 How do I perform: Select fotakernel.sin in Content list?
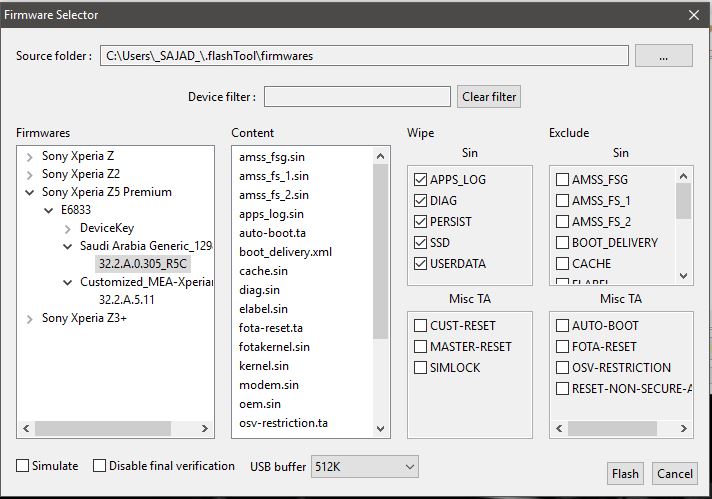tap(274, 347)
